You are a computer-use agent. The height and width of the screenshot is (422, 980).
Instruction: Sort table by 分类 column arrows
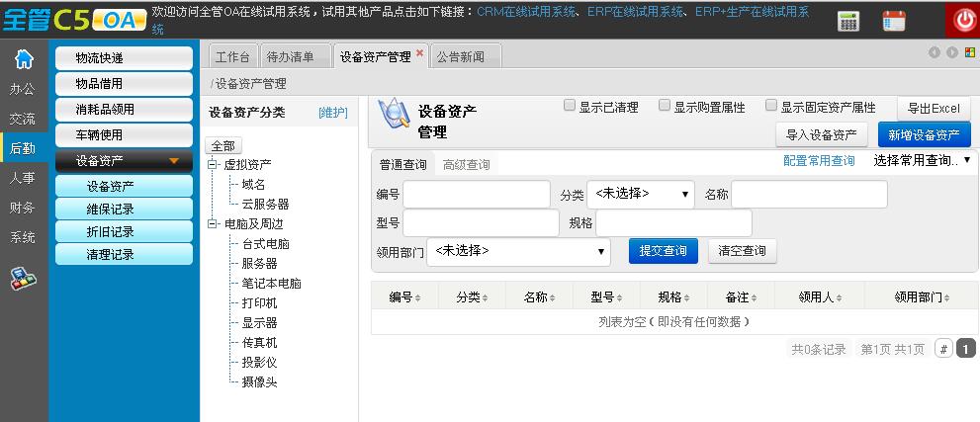tap(485, 298)
